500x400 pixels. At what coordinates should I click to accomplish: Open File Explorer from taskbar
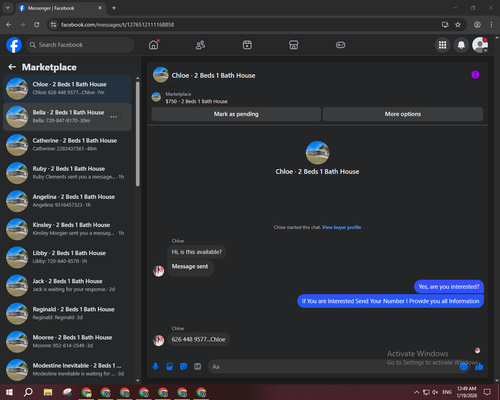[48, 392]
